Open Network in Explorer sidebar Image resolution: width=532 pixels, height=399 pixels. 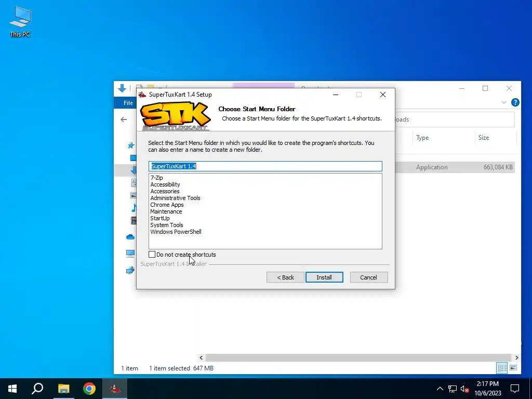point(130,270)
